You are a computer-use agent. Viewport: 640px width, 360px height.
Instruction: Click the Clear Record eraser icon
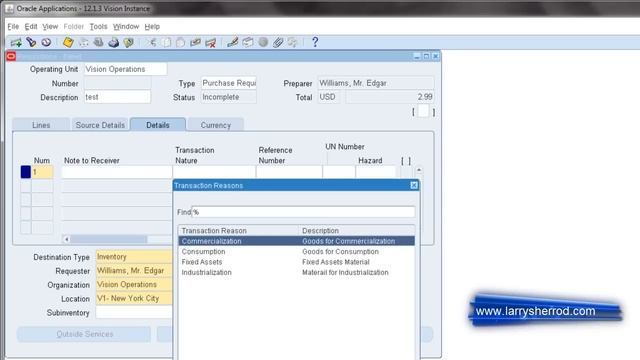[195, 42]
